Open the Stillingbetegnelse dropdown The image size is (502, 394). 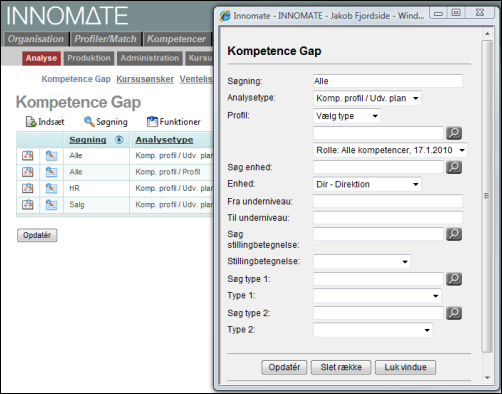click(362, 262)
